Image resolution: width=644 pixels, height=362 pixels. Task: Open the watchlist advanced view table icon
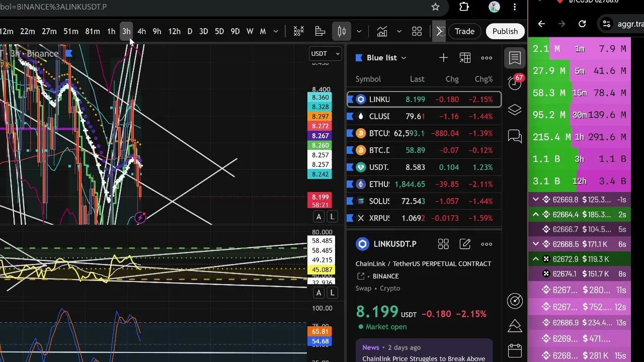[x=465, y=58]
